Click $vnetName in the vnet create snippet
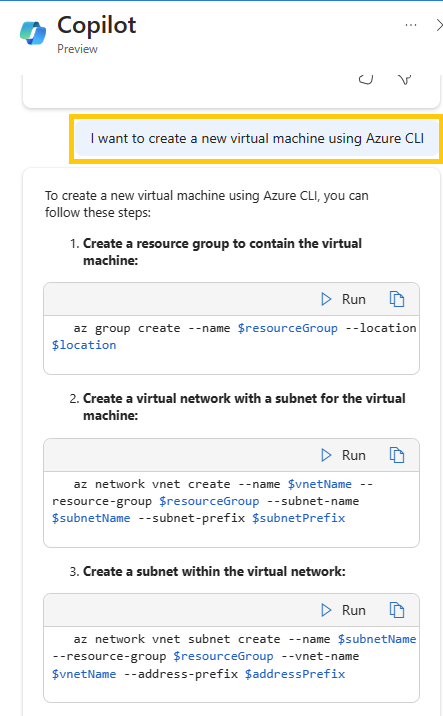The height and width of the screenshot is (716, 443). [320, 484]
